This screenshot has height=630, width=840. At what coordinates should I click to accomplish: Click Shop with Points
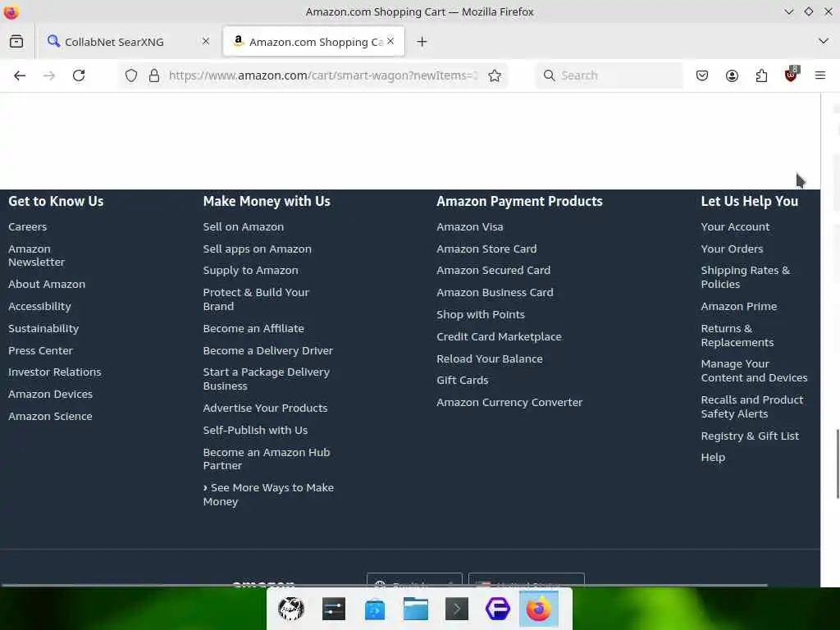(x=481, y=314)
